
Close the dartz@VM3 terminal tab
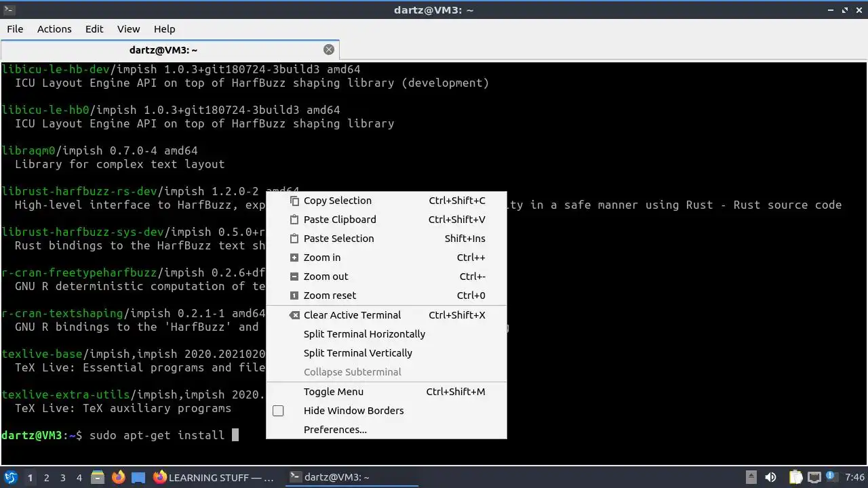(329, 49)
